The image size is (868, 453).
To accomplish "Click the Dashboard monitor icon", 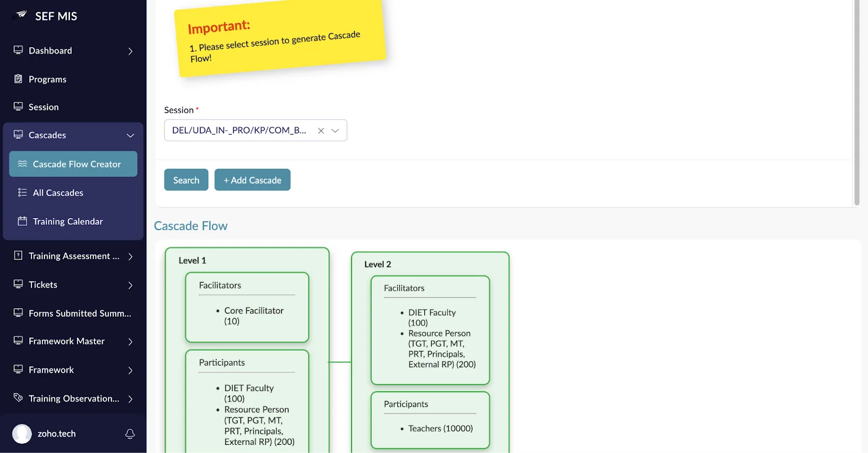I will 18,50.
